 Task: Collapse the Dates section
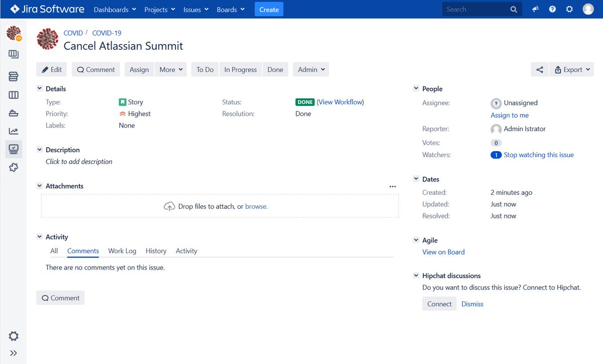pos(416,179)
